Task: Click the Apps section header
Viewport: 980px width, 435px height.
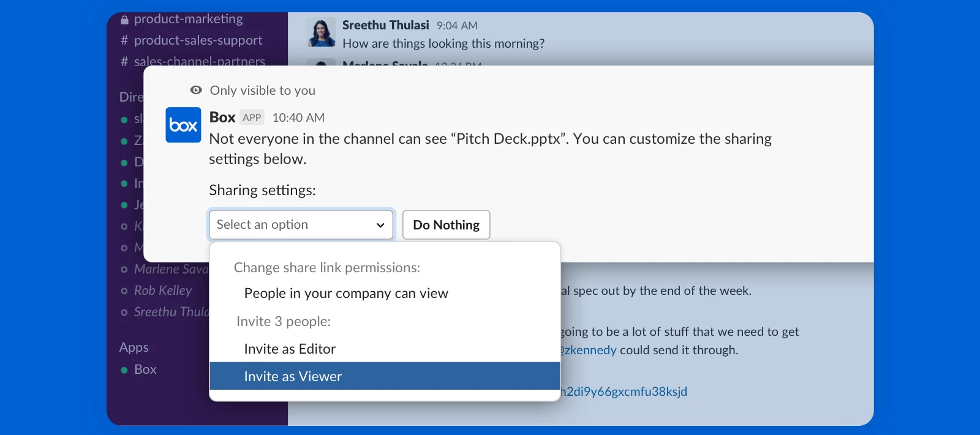Action: (134, 348)
